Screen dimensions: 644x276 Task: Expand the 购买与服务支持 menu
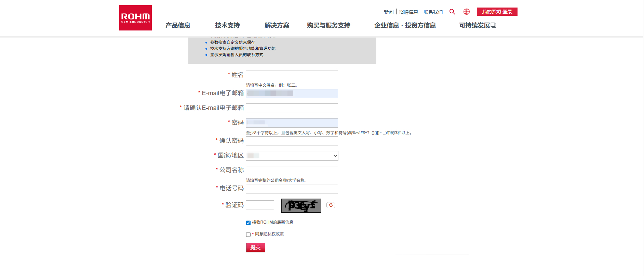(328, 25)
